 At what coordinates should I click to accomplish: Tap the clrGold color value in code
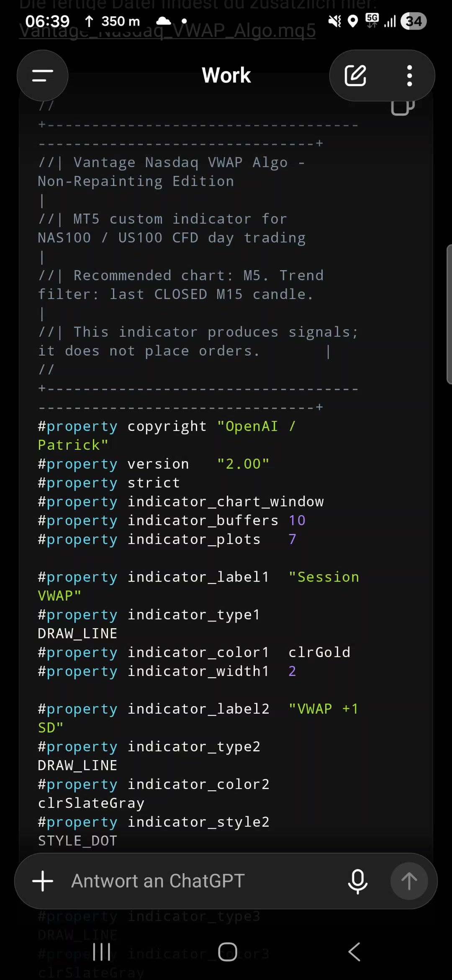(319, 652)
